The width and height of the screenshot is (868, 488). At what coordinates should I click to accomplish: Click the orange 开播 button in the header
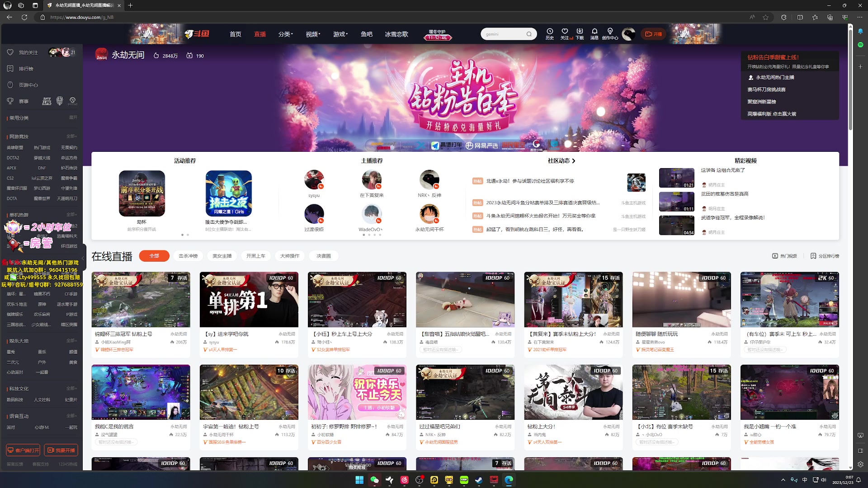click(653, 34)
